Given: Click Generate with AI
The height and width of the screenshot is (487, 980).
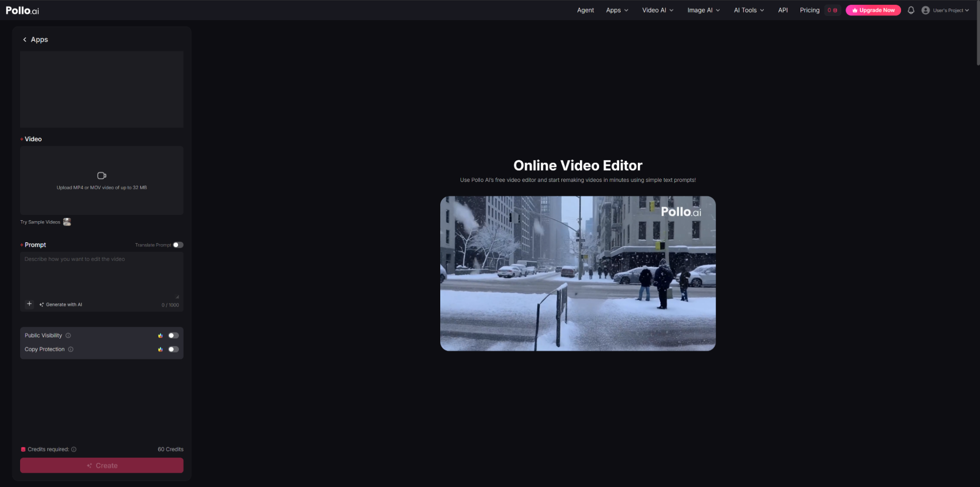Looking at the screenshot, I should tap(61, 305).
